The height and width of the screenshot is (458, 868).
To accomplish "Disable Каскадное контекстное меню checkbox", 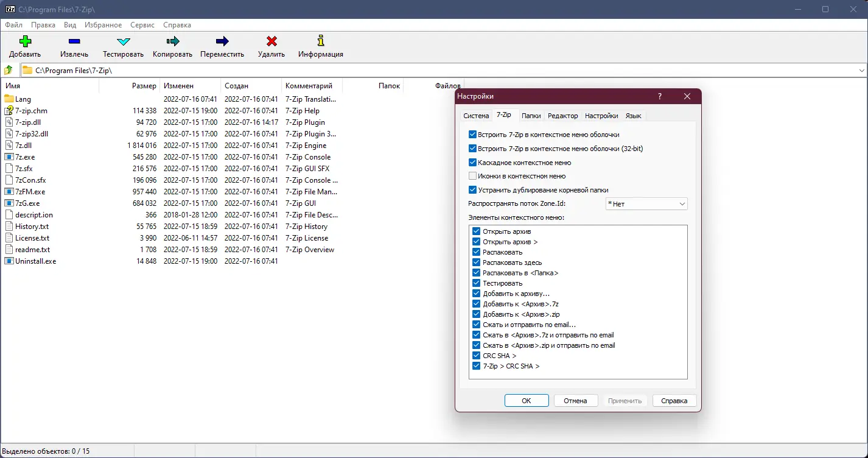I will tap(473, 163).
